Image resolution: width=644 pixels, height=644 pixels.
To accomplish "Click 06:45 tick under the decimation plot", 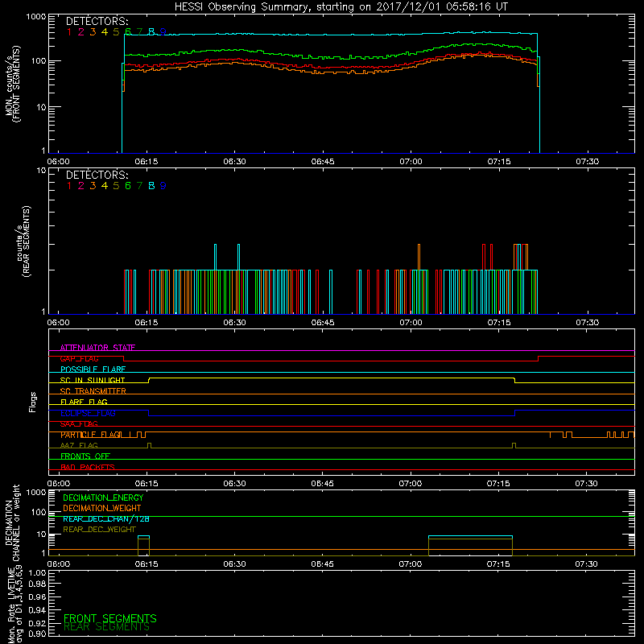I will 323,564.
